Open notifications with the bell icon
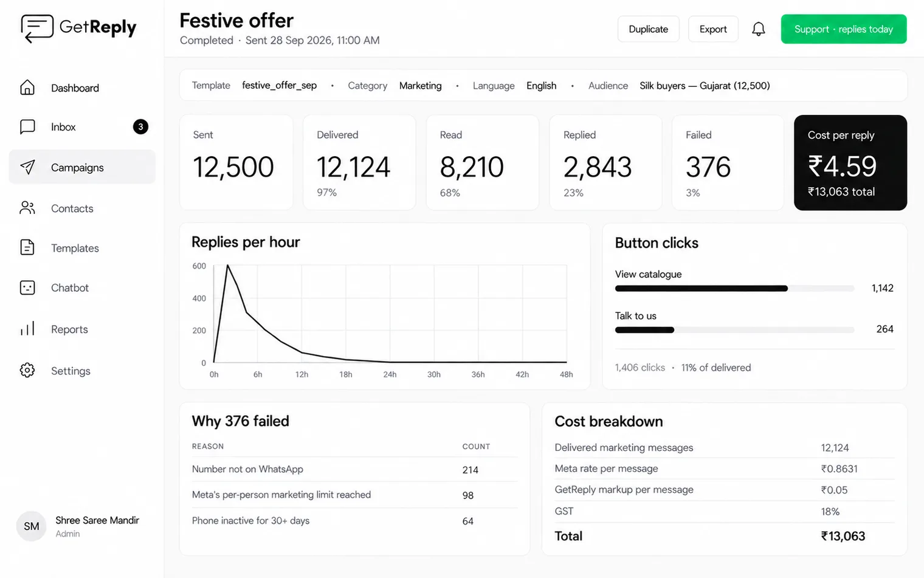Viewport: 924px width, 578px height. [758, 29]
